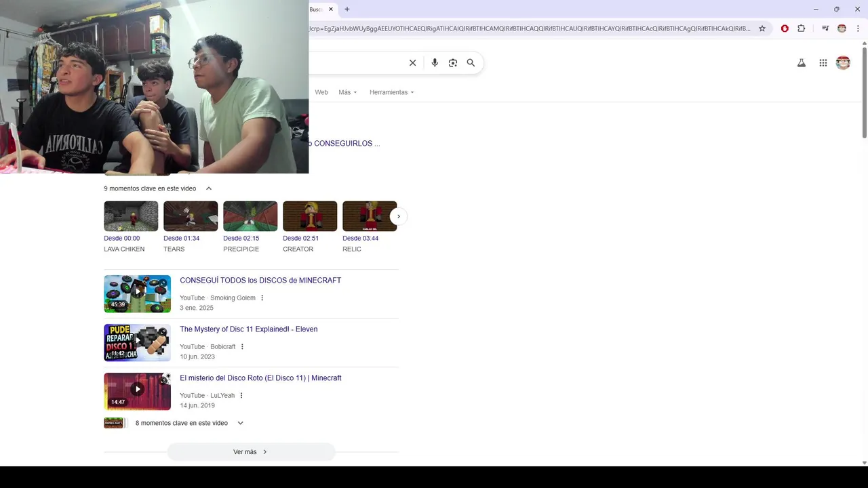This screenshot has height=488, width=868.
Task: Start voice search with the microphone icon
Action: pyautogui.click(x=435, y=63)
